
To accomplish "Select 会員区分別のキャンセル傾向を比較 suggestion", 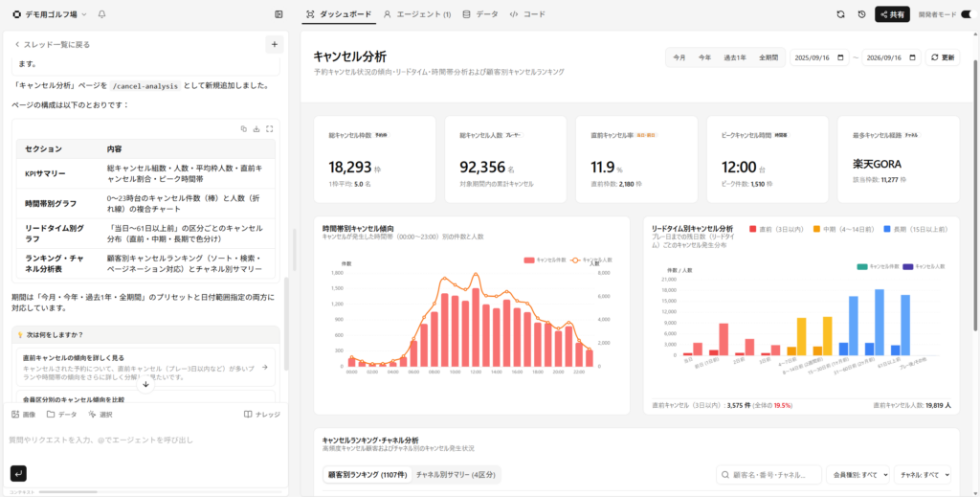I will pyautogui.click(x=145, y=398).
